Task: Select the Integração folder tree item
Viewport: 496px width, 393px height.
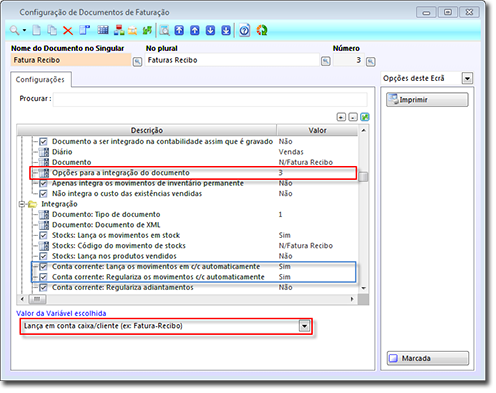Action: point(59,204)
